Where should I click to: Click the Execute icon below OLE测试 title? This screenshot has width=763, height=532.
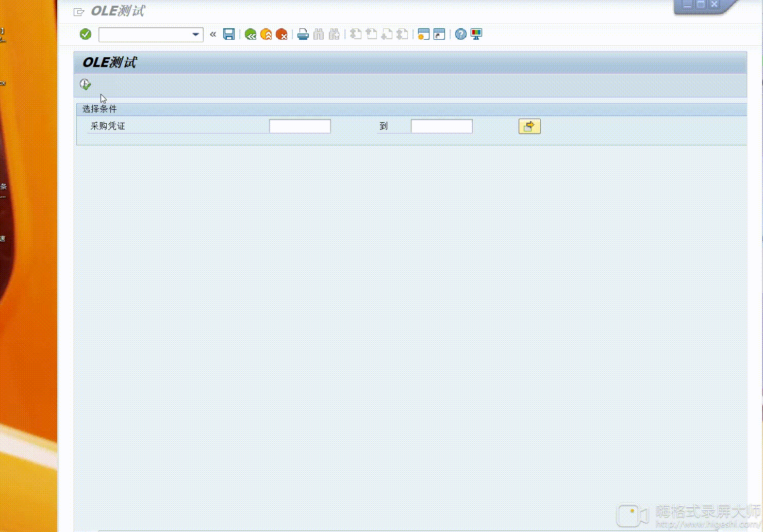click(85, 84)
